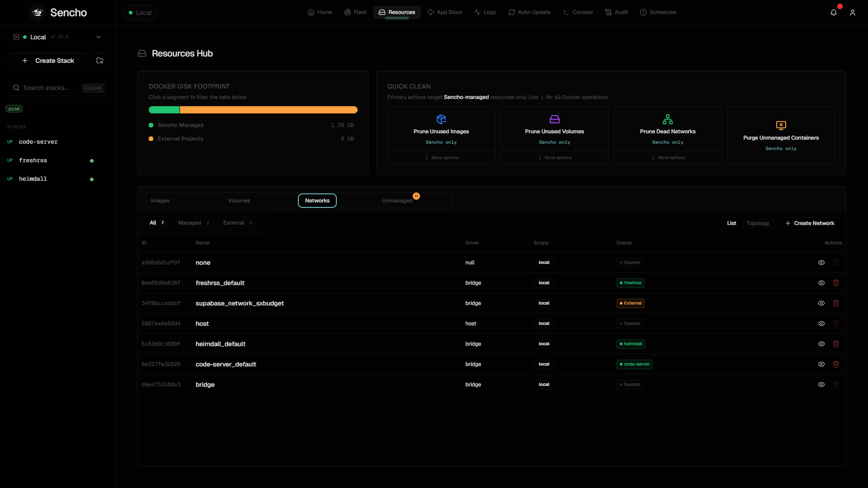Filter networks by Managed
The width and height of the screenshot is (868, 488).
[193, 223]
